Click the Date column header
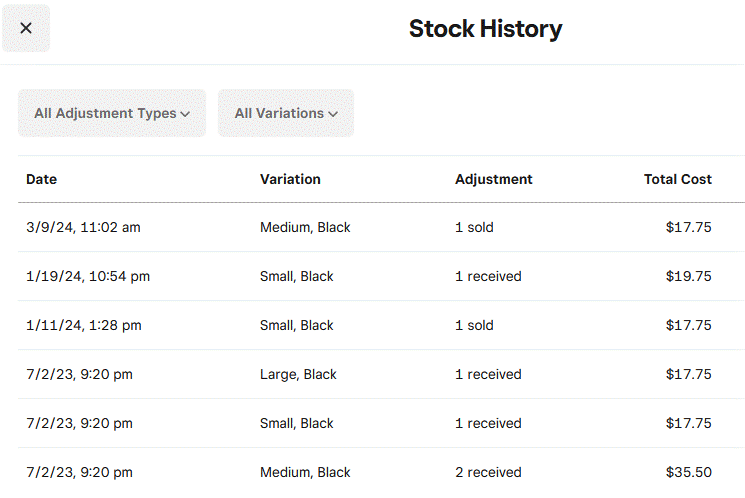The width and height of the screenshot is (745, 498). tap(41, 179)
